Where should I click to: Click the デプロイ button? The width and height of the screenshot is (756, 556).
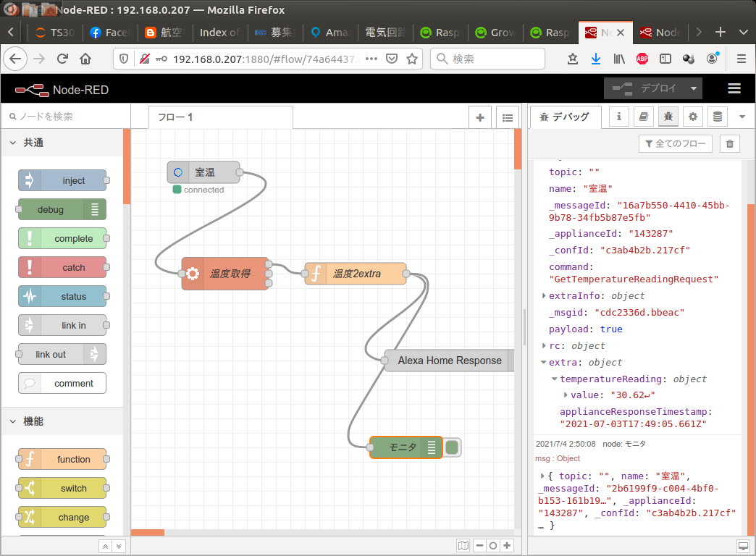645,88
